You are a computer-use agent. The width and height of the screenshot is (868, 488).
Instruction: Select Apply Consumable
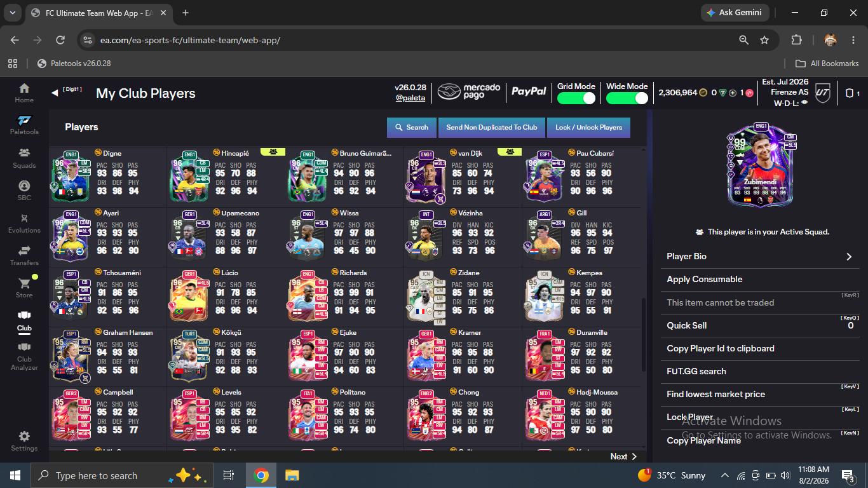(759, 280)
